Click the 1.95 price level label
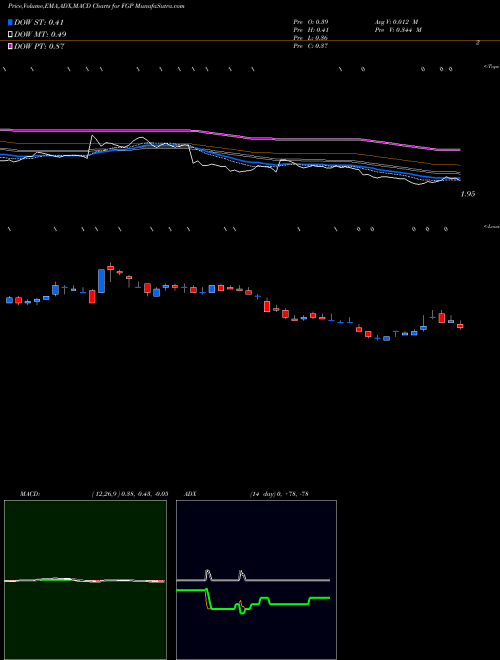The width and height of the screenshot is (500, 660). [x=468, y=194]
